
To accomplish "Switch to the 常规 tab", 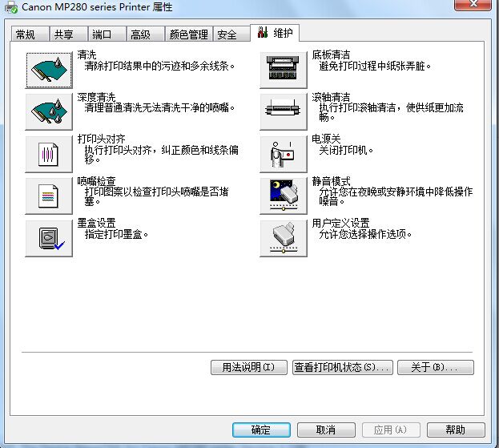I will [30, 34].
